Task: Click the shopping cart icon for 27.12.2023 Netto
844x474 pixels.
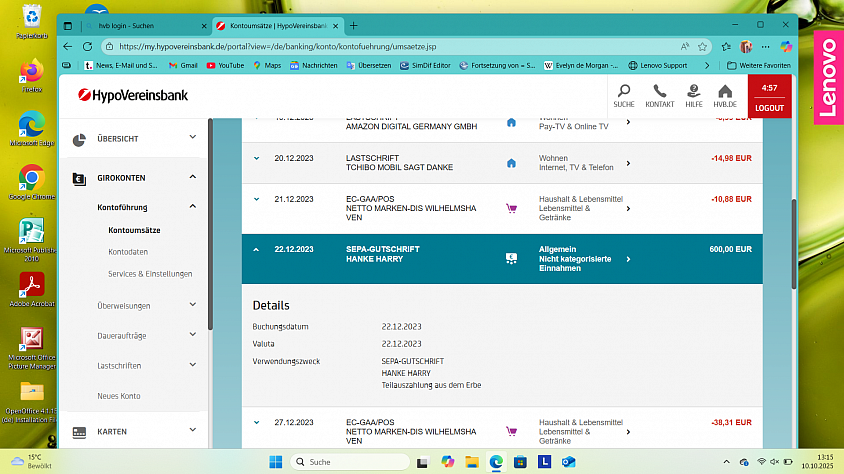Action: click(x=511, y=431)
